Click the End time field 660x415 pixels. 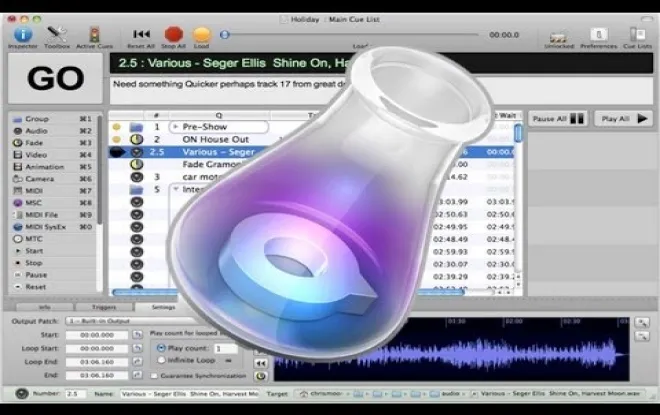[x=97, y=375]
